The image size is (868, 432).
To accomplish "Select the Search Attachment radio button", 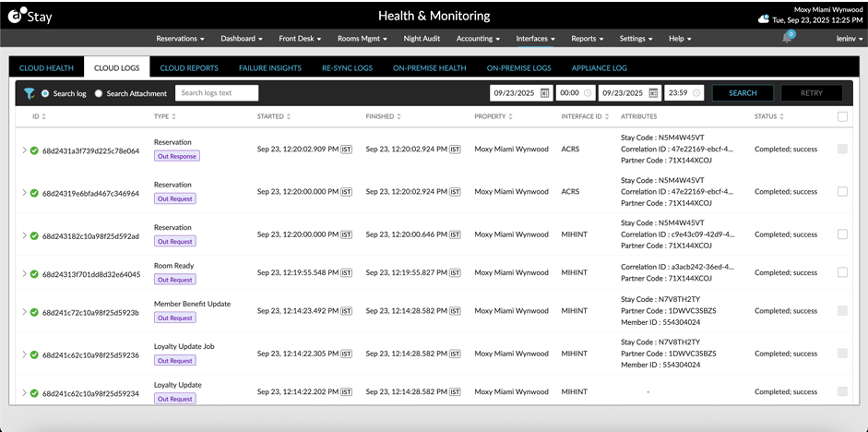I will click(99, 93).
